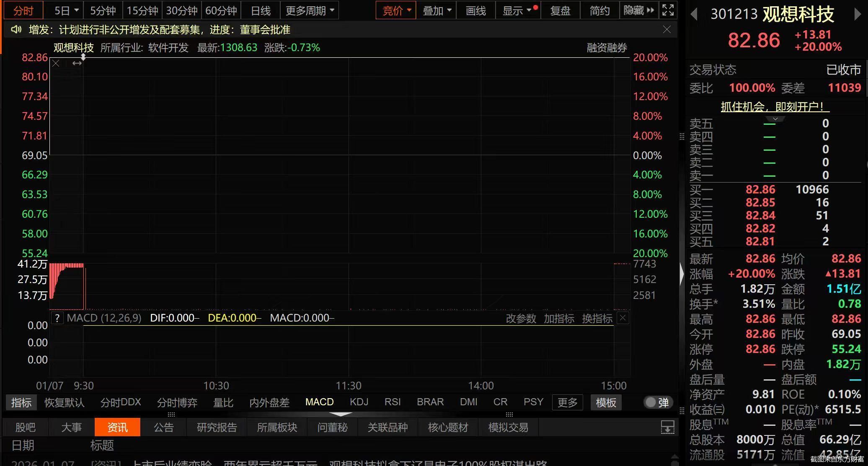The width and height of the screenshot is (868, 466).
Task: Click the horizontal resize arrow icon in chart
Action: 77,63
